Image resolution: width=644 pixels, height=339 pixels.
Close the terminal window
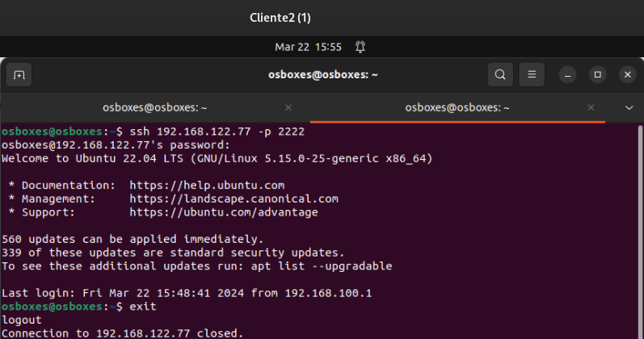pos(628,75)
